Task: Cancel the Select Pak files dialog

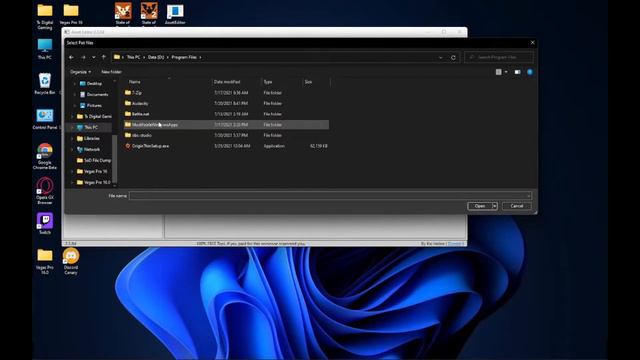Action: pos(517,206)
